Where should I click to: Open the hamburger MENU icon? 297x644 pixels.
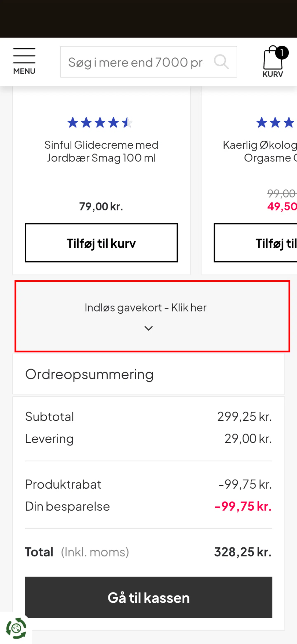click(x=24, y=56)
